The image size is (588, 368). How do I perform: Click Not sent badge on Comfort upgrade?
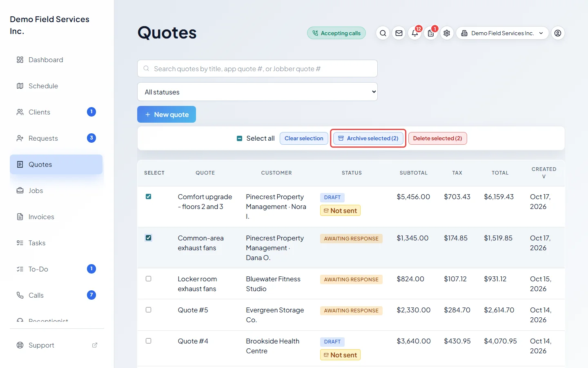pos(340,211)
